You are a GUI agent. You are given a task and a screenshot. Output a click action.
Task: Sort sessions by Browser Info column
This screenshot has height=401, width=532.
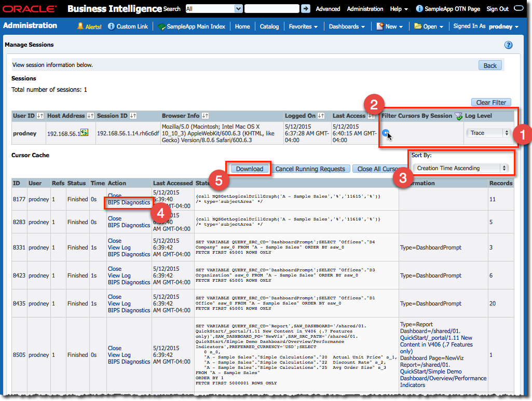[x=205, y=116]
